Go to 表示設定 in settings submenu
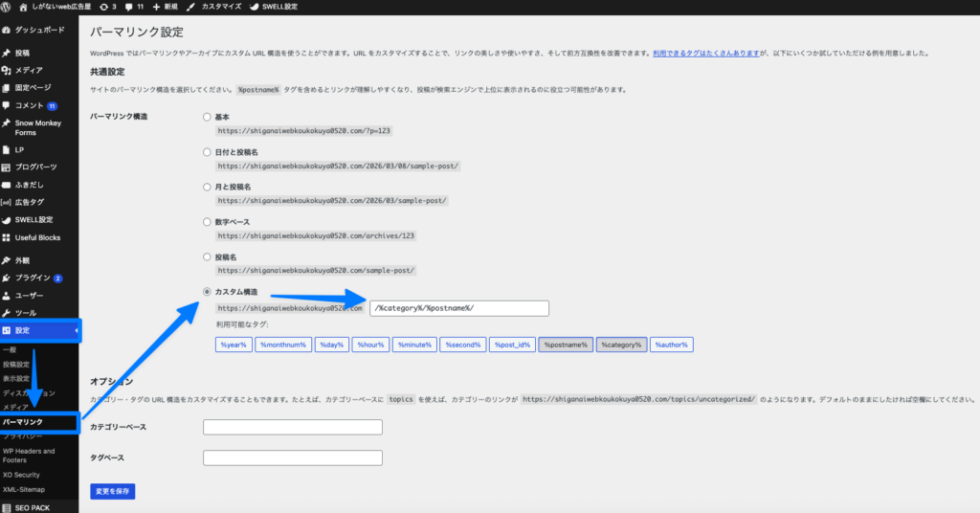This screenshot has width=980, height=513. click(x=16, y=378)
